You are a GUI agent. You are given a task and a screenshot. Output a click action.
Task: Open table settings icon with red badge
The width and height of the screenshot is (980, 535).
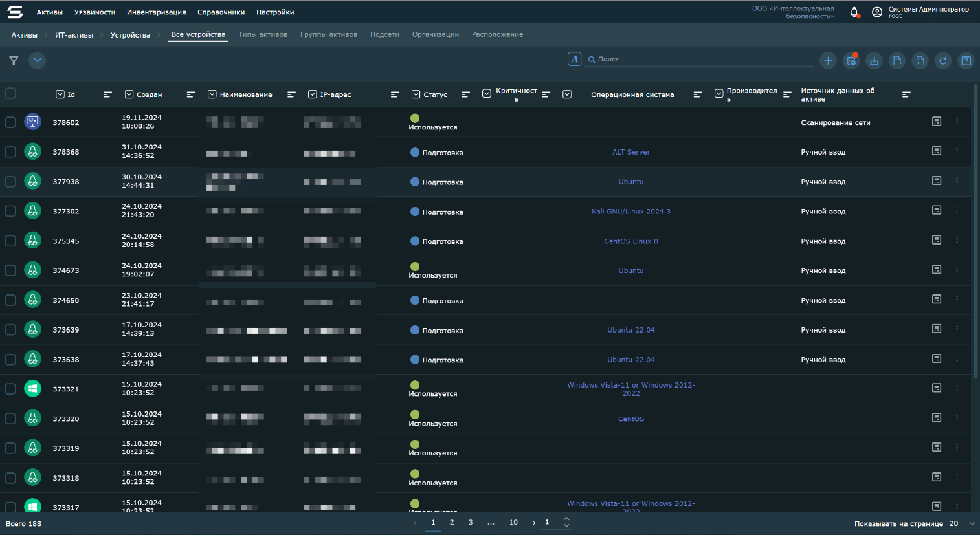[x=851, y=61]
